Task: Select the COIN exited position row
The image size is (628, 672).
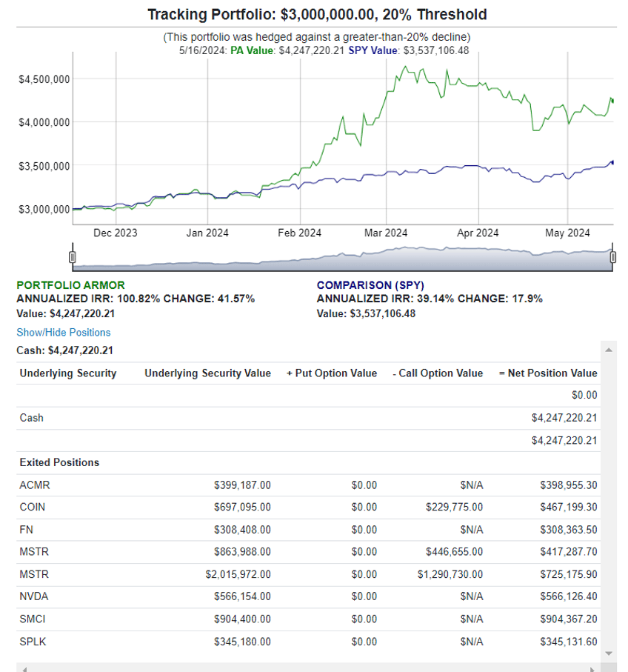Action: click(x=308, y=507)
